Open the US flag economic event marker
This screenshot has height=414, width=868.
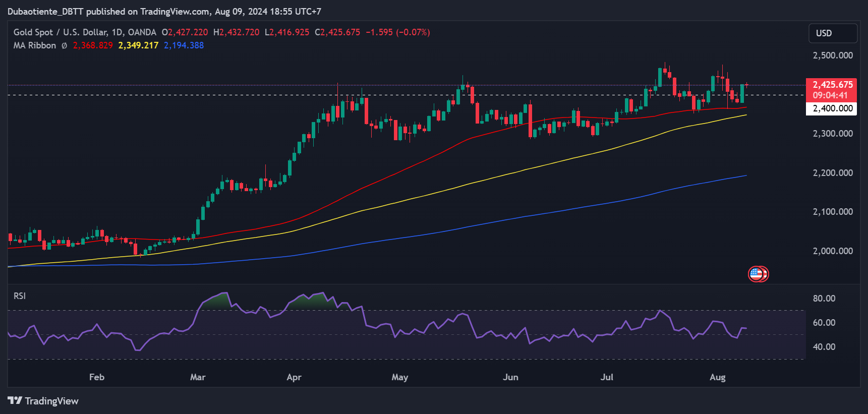pyautogui.click(x=757, y=274)
